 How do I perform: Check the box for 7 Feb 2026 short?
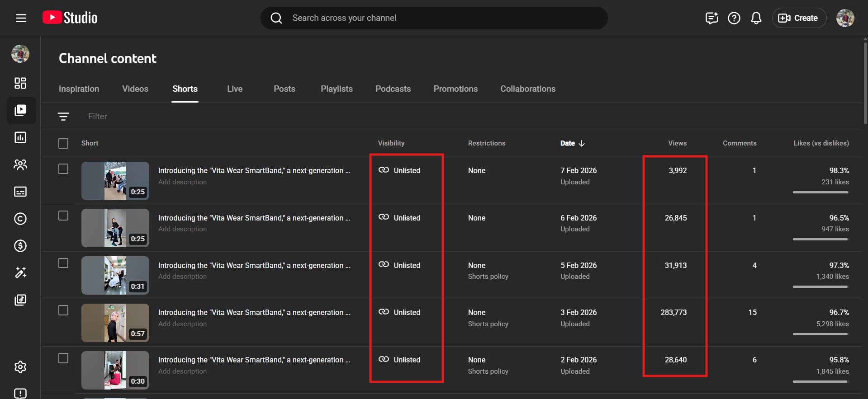click(x=63, y=169)
